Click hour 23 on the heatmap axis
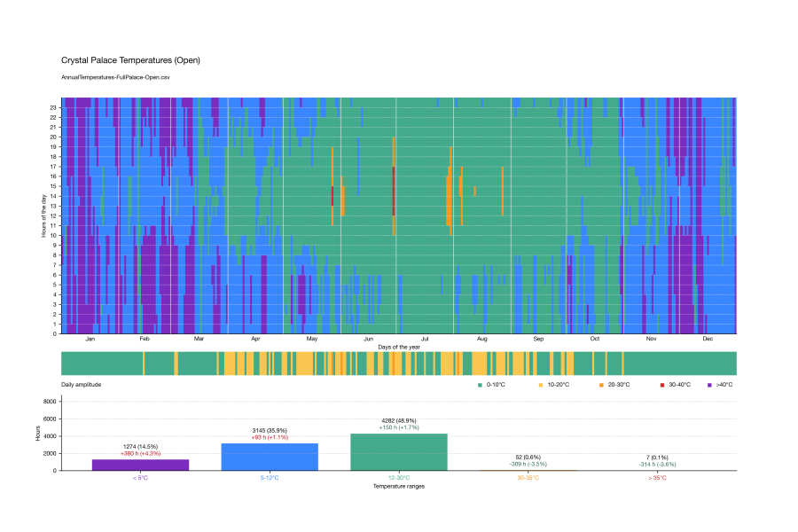 coord(53,107)
